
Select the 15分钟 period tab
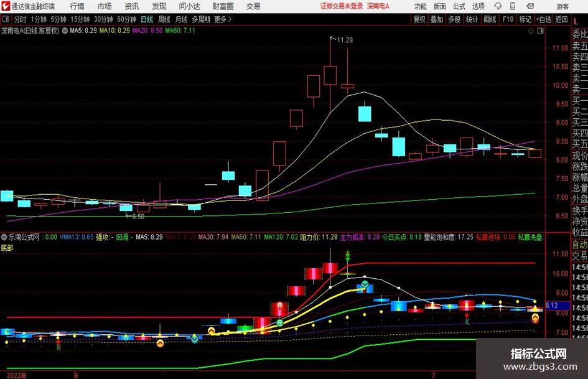click(80, 19)
